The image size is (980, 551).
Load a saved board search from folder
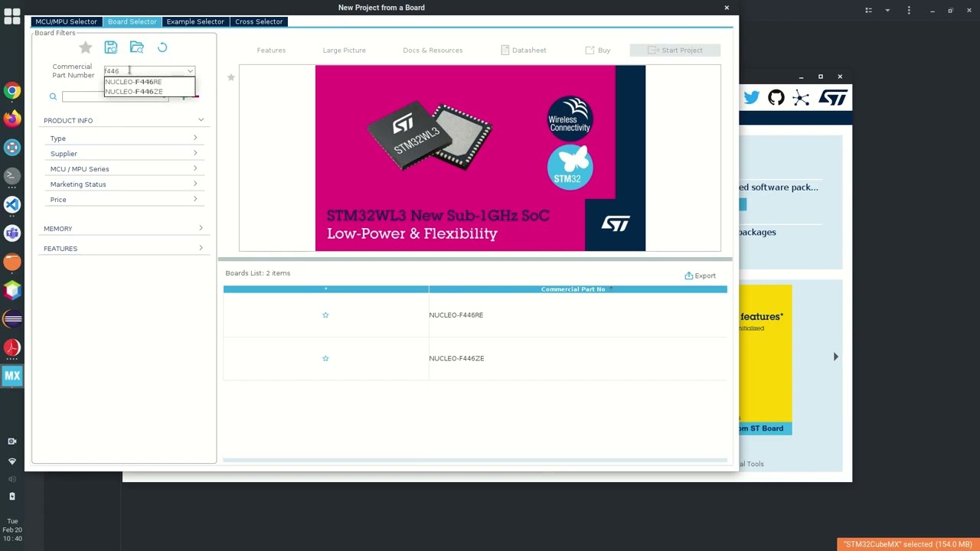pyautogui.click(x=137, y=47)
